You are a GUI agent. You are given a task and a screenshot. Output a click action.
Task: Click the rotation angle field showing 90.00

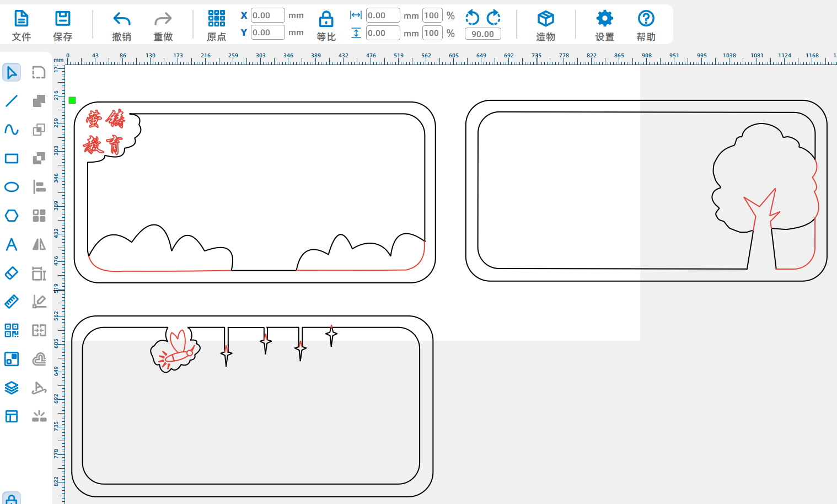482,34
